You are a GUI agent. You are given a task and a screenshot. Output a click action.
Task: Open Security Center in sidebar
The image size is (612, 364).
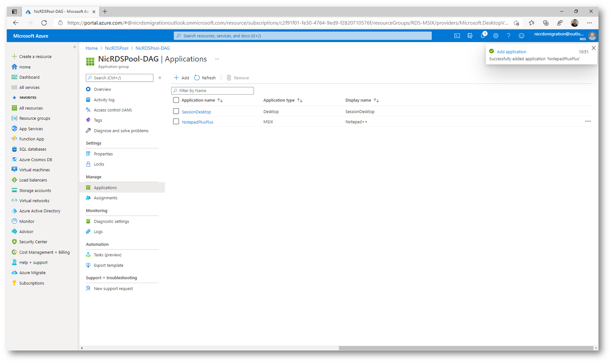33,242
